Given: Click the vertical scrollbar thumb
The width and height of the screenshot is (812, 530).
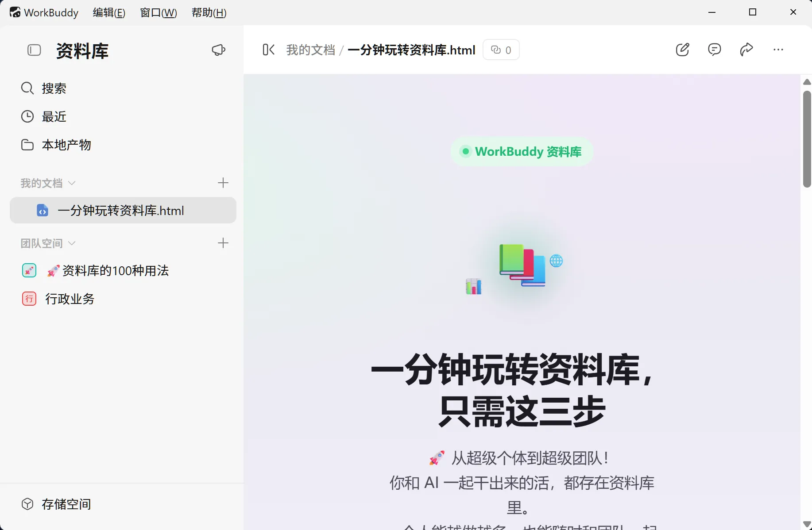Looking at the screenshot, I should [807, 139].
